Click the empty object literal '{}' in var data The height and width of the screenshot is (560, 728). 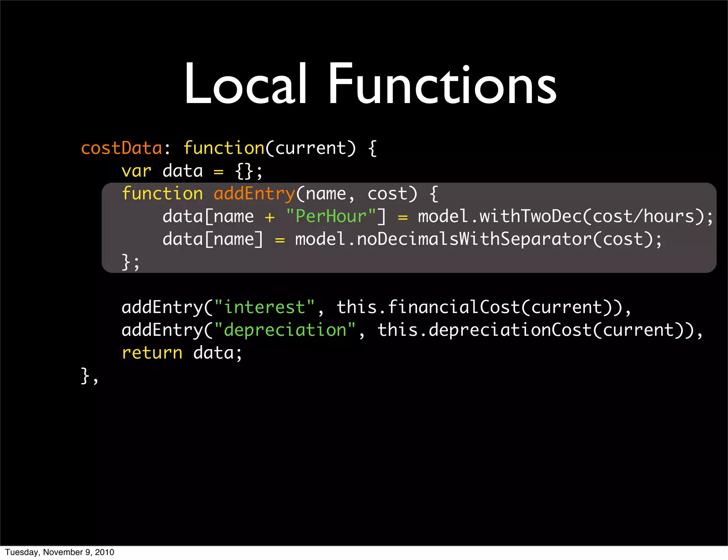244,171
